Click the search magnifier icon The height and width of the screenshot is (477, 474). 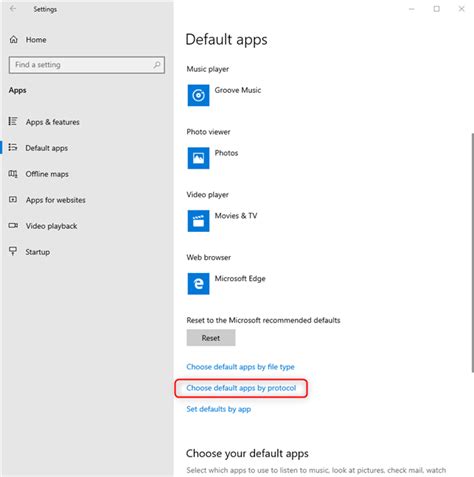click(157, 65)
